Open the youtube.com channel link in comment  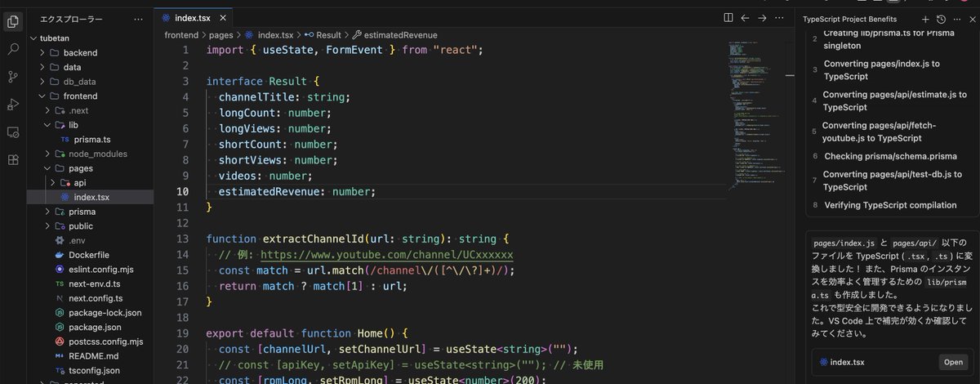388,254
